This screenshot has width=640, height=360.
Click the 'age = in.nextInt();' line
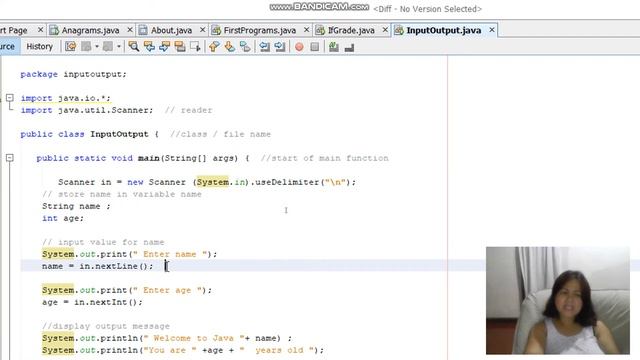click(92, 302)
